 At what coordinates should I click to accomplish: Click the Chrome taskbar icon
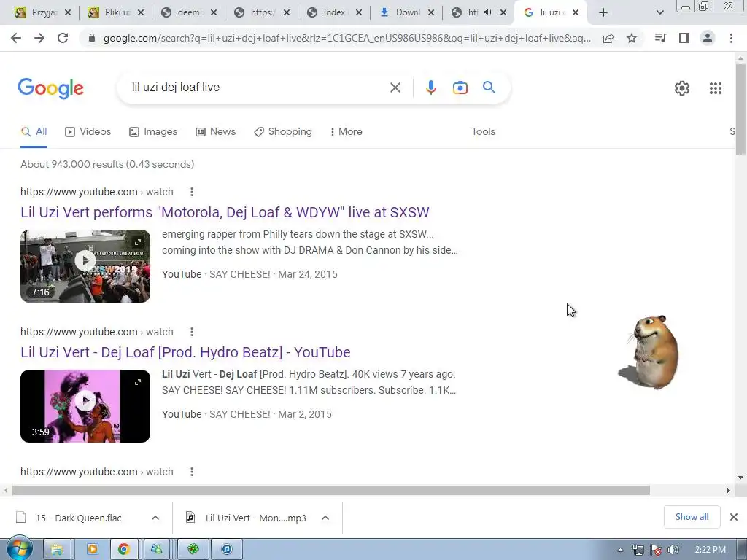click(x=124, y=550)
